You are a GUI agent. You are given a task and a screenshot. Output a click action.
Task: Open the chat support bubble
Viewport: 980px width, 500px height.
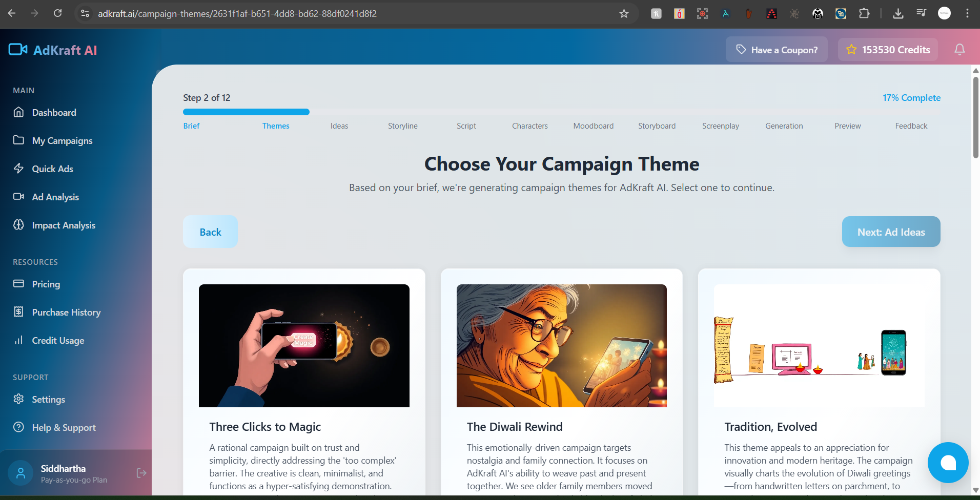(x=948, y=463)
